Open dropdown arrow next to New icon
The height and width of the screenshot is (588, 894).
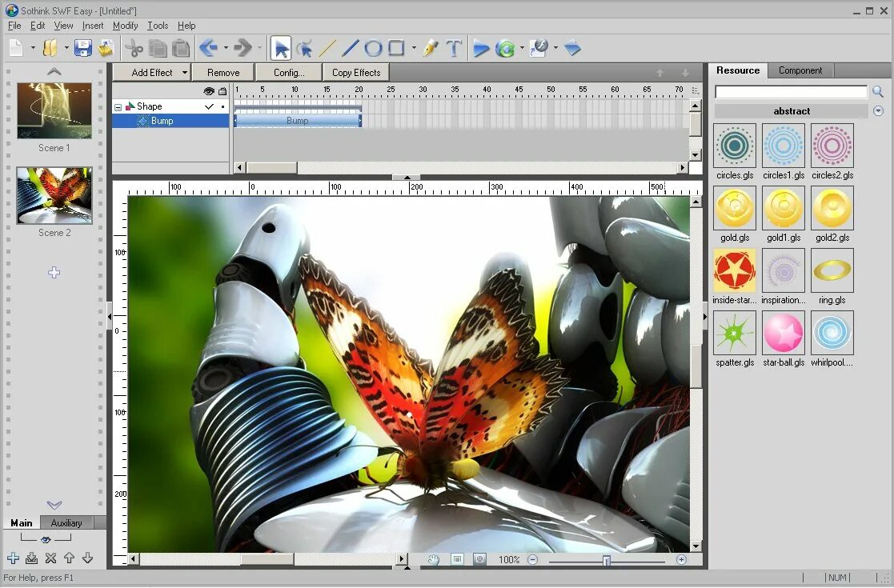(x=33, y=49)
